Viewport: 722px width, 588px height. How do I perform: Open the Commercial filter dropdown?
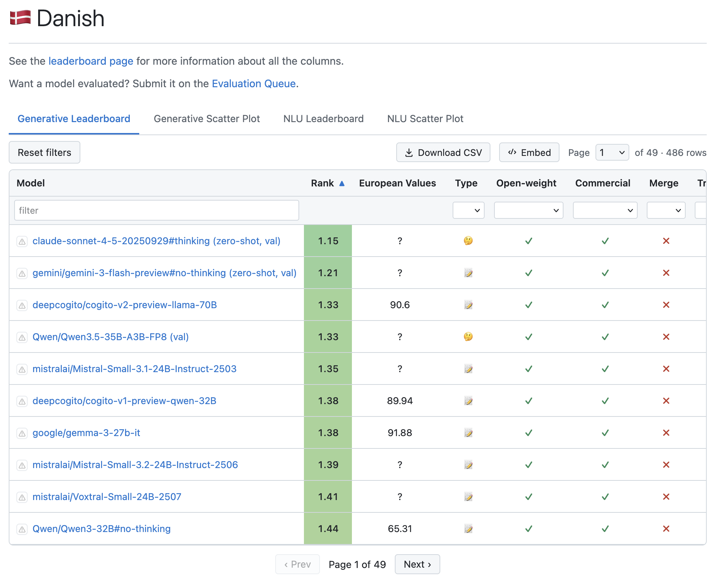pyautogui.click(x=605, y=210)
